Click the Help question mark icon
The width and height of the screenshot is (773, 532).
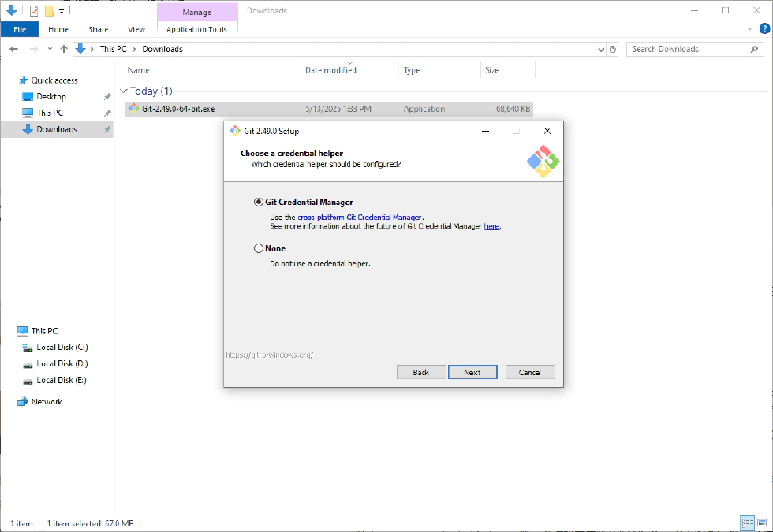coord(766,28)
